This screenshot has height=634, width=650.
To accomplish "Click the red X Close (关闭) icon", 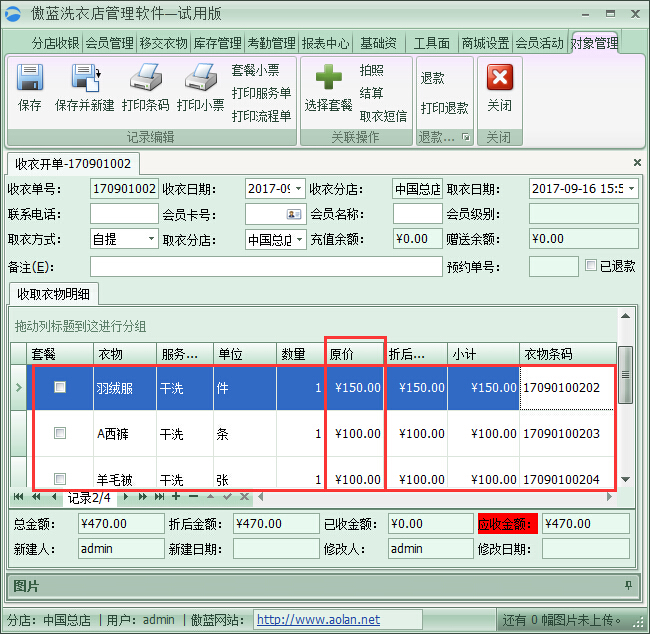I will [500, 77].
